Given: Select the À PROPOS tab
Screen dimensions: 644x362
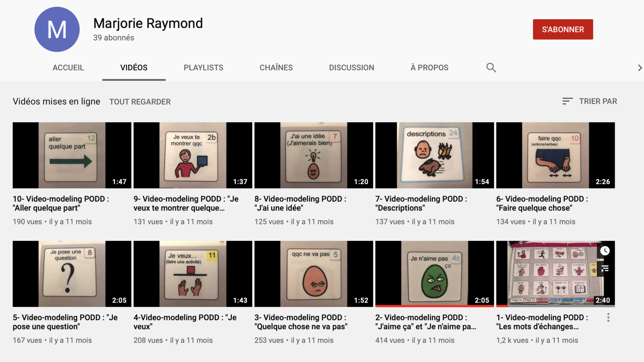Looking at the screenshot, I should point(429,68).
